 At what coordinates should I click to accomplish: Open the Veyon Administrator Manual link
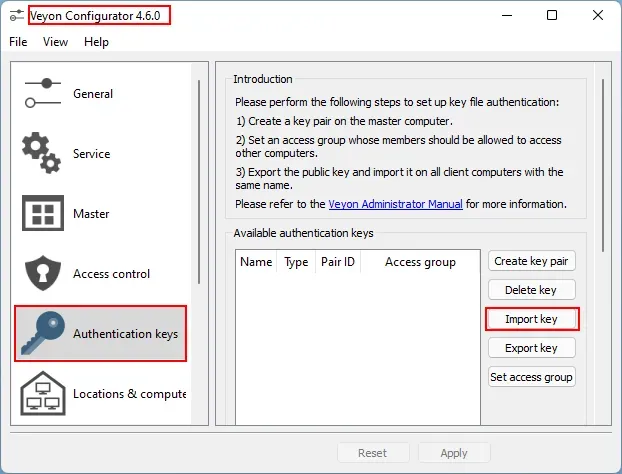395,204
